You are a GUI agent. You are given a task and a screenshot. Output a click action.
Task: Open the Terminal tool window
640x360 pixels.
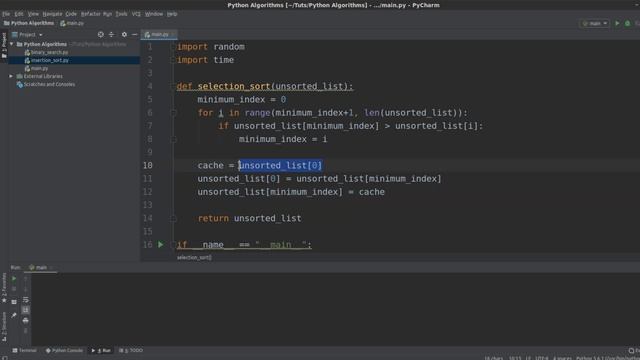(x=24, y=351)
